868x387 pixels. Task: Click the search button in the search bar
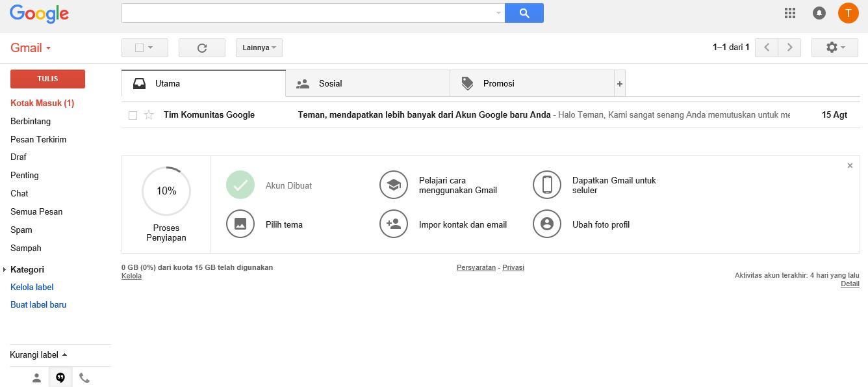524,12
